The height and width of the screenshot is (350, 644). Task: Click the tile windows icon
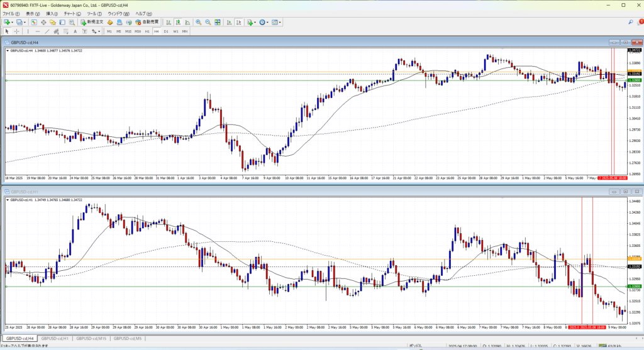(x=217, y=22)
